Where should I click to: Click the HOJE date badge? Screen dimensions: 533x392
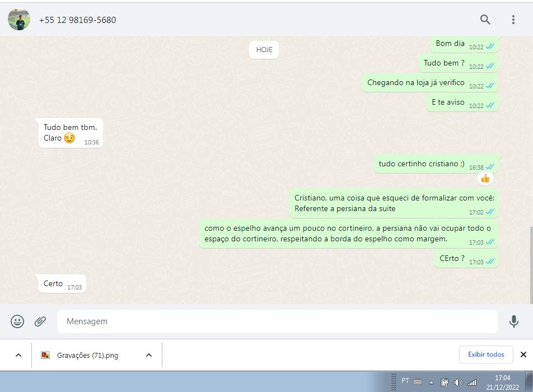(264, 50)
